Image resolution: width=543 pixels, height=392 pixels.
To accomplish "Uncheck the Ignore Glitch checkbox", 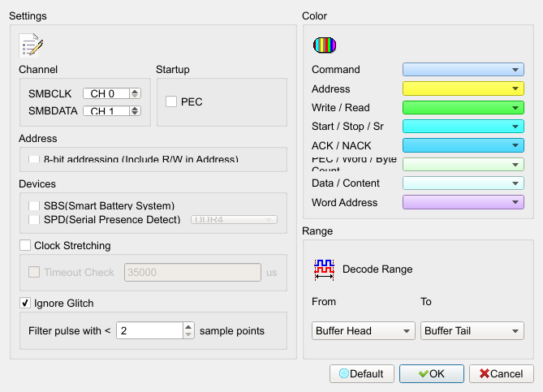I will click(25, 303).
